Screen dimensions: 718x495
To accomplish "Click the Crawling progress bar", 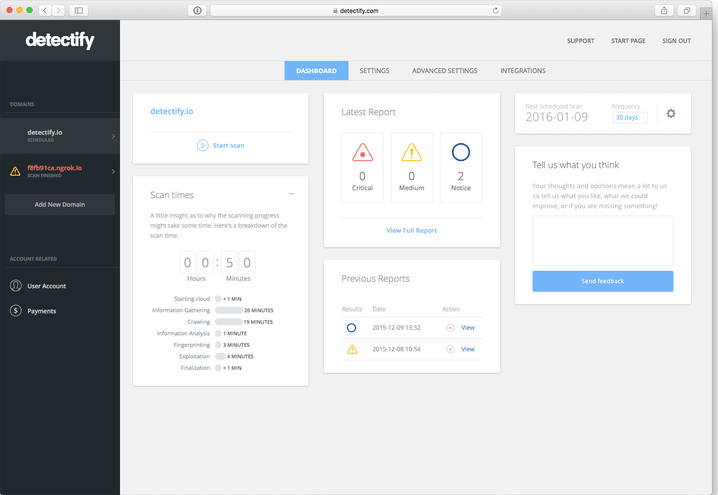I will pos(228,321).
